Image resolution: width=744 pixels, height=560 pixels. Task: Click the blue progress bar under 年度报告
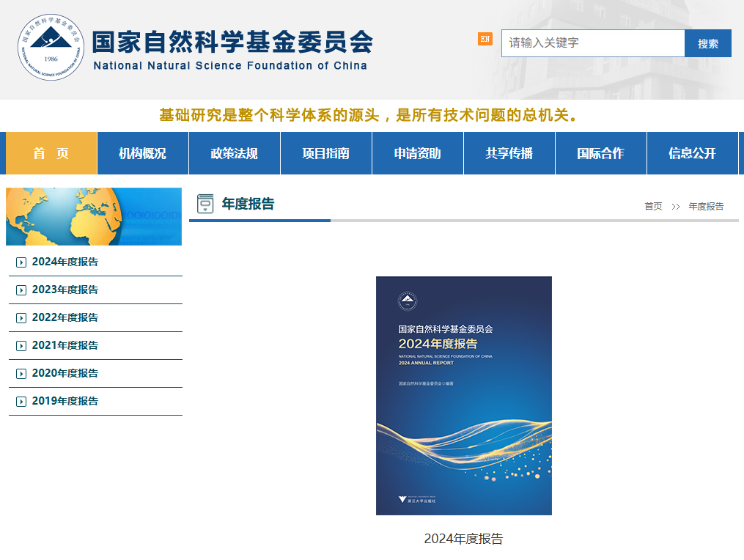(x=259, y=221)
